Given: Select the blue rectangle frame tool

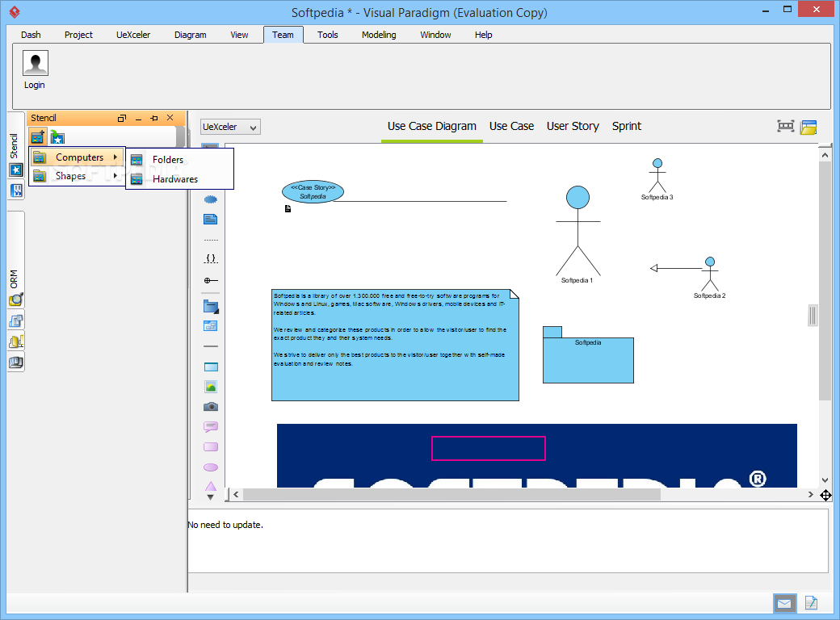Looking at the screenshot, I should tap(211, 367).
